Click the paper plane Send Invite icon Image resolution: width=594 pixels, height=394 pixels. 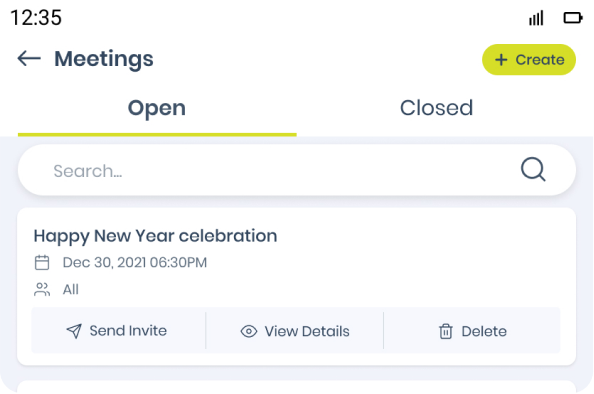(74, 331)
